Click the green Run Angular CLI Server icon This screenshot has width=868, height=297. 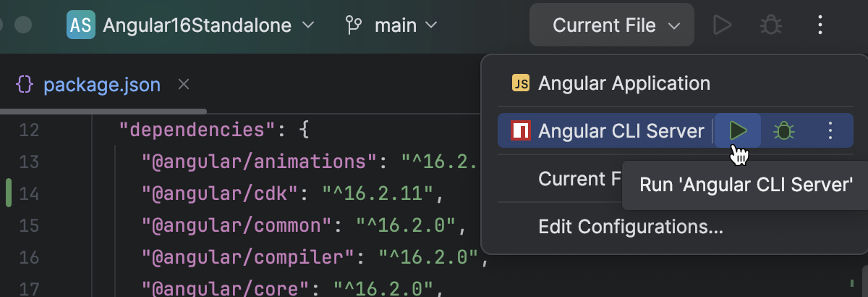738,131
